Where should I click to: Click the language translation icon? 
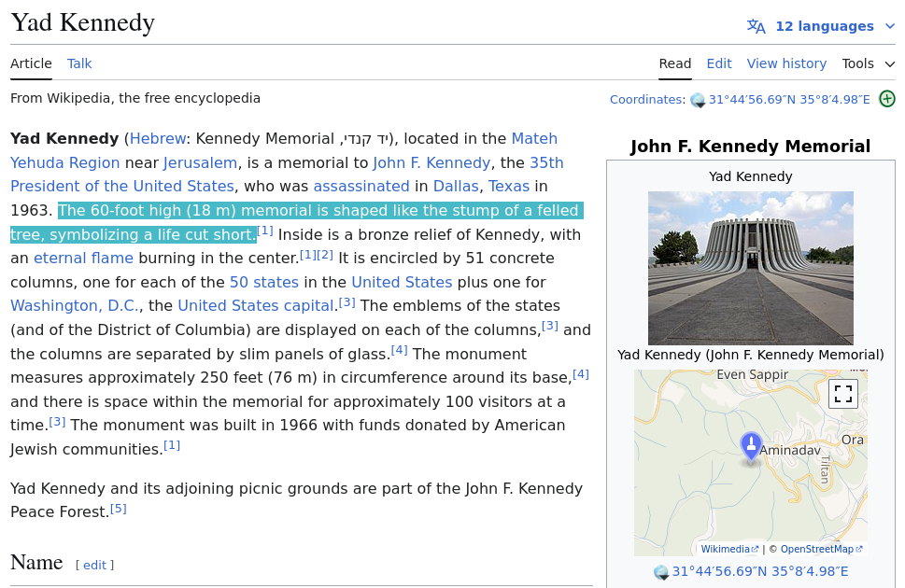coord(757,26)
